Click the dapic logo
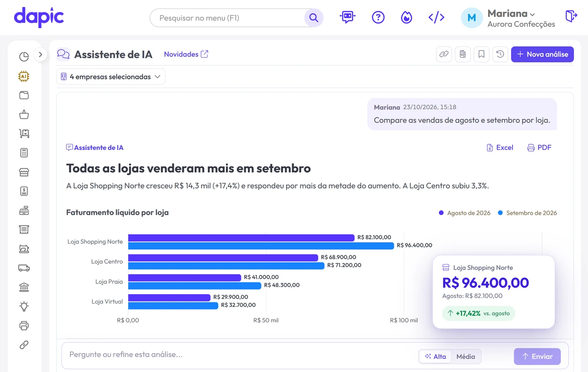This screenshot has height=372, width=588. [39, 17]
